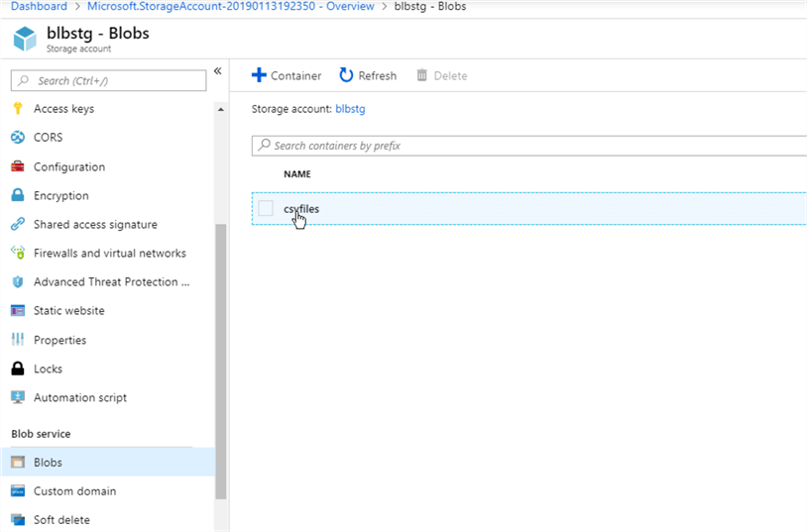Click Microsoft.StorageAccount Overview breadcrumb link
This screenshot has height=532, width=807.
click(231, 6)
